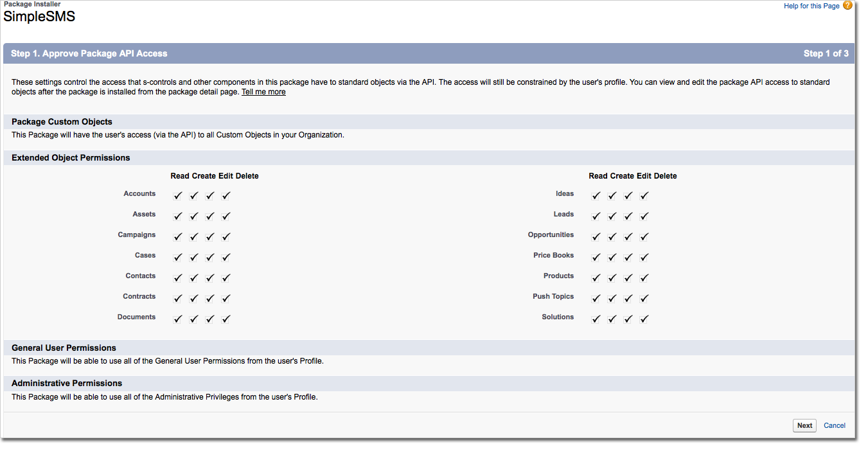Open the Help for this Page link

[811, 6]
